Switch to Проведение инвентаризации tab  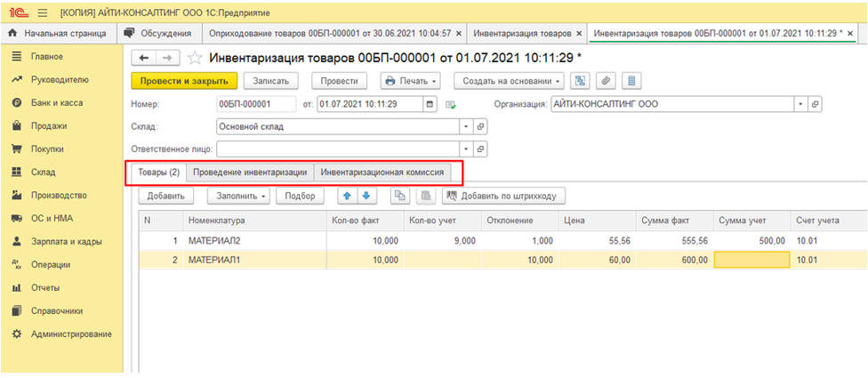pyautogui.click(x=250, y=172)
